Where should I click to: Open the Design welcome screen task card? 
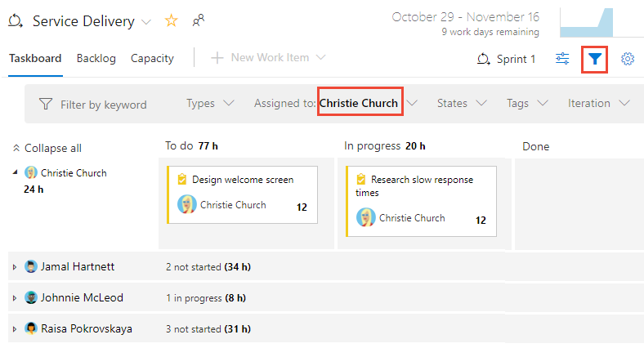242,180
